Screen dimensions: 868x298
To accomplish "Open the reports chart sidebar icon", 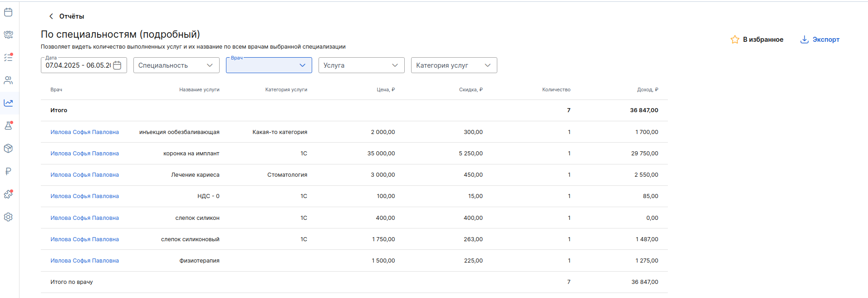I will tap(8, 103).
